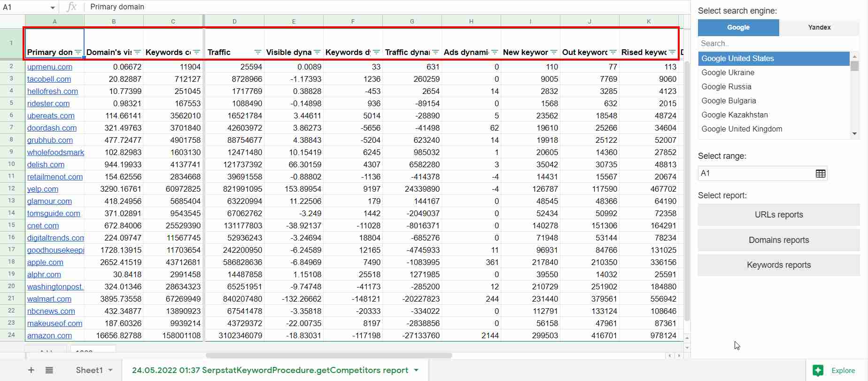The width and height of the screenshot is (868, 381).
Task: Open the tacobell.com link
Action: coord(49,79)
